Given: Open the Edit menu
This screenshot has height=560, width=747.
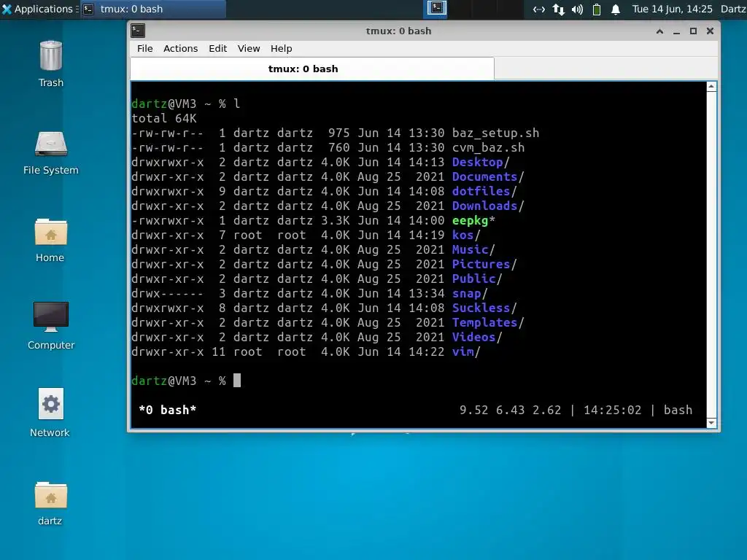Looking at the screenshot, I should (217, 49).
